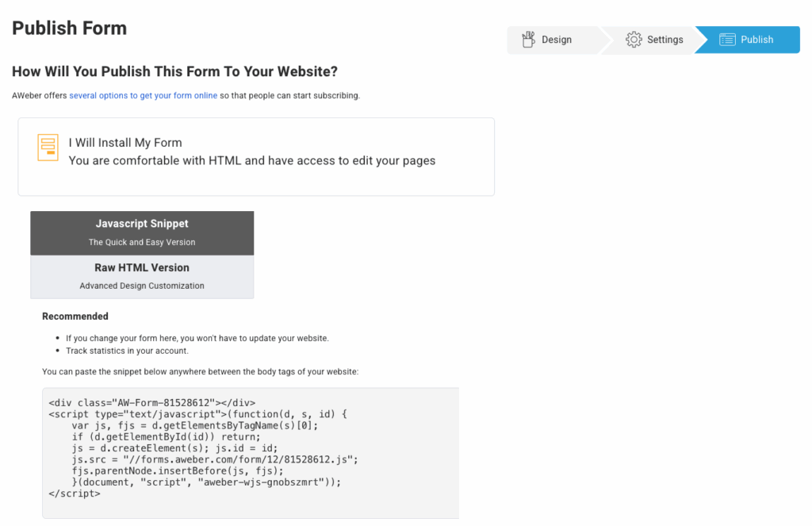Select the JavaScript embed code snippet box

point(250,452)
